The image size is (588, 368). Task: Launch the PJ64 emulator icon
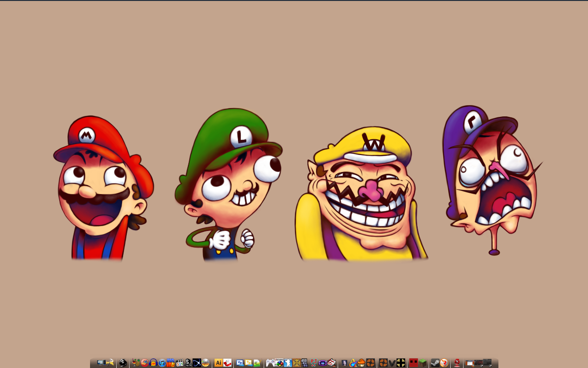tap(314, 362)
